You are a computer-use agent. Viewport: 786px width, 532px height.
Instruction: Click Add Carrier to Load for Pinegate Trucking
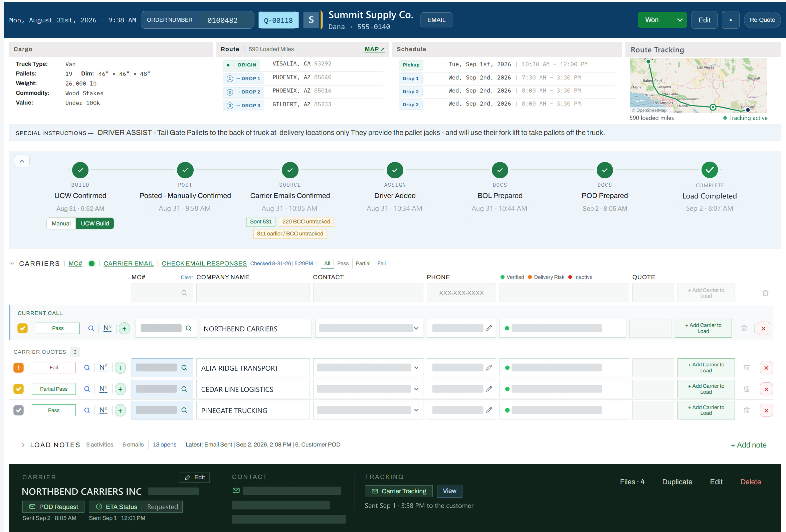point(706,410)
